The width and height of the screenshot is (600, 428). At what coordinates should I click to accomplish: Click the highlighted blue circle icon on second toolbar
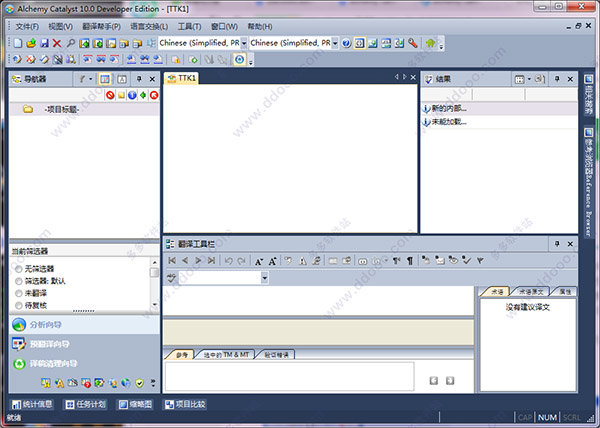240,59
